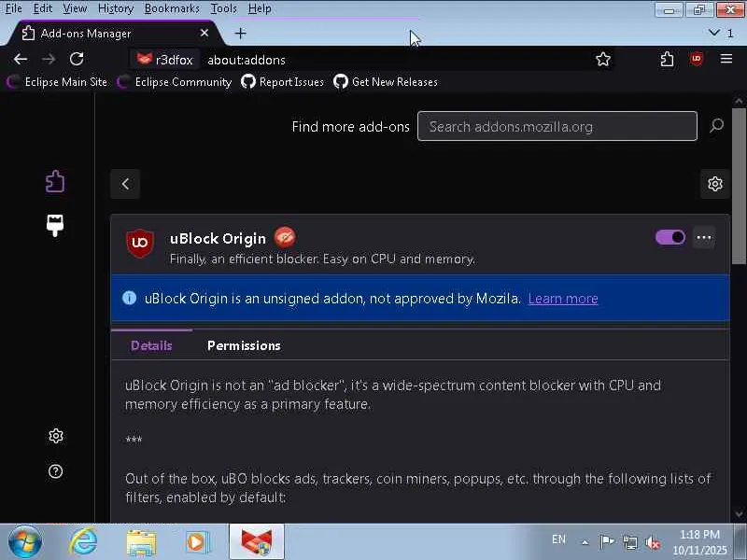Open the Windows Start orb
The height and width of the screenshot is (560, 747).
coord(25,542)
